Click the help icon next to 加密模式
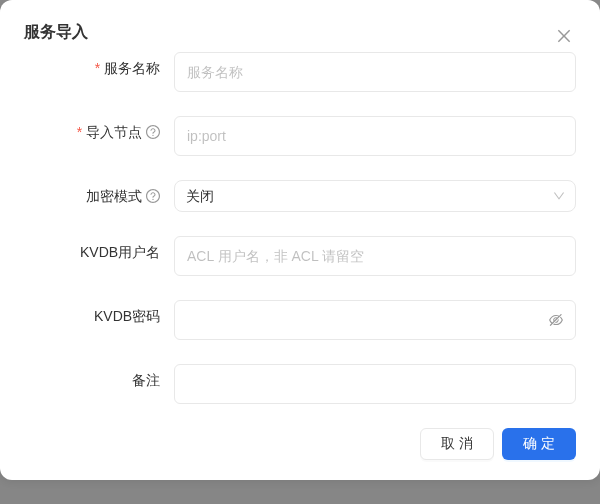Viewport: 600px width, 504px height. pyautogui.click(x=153, y=196)
